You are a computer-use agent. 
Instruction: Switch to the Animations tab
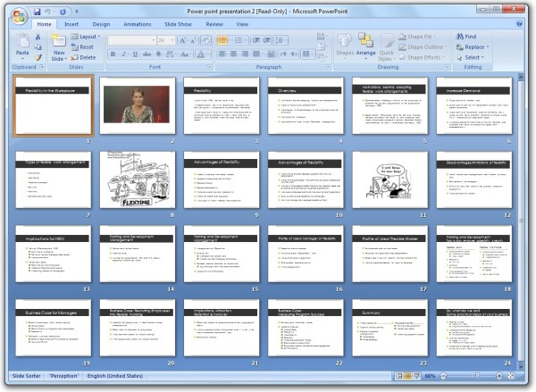(x=138, y=24)
